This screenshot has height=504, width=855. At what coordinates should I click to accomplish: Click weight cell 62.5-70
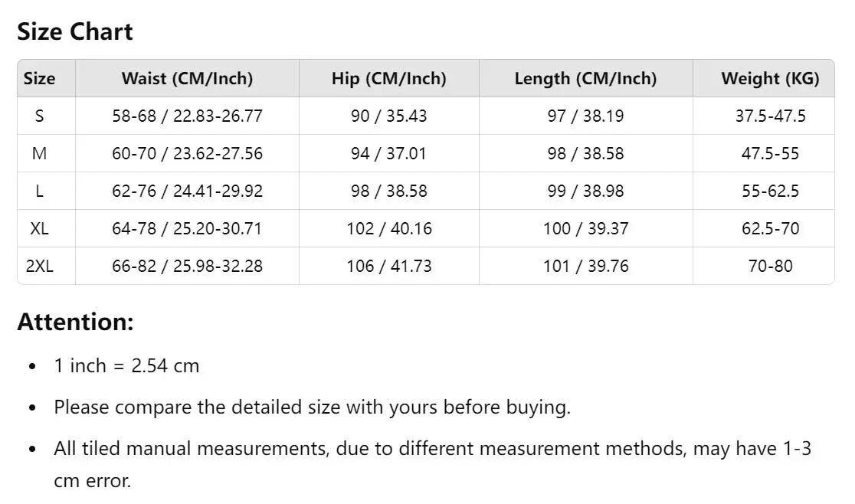770,228
